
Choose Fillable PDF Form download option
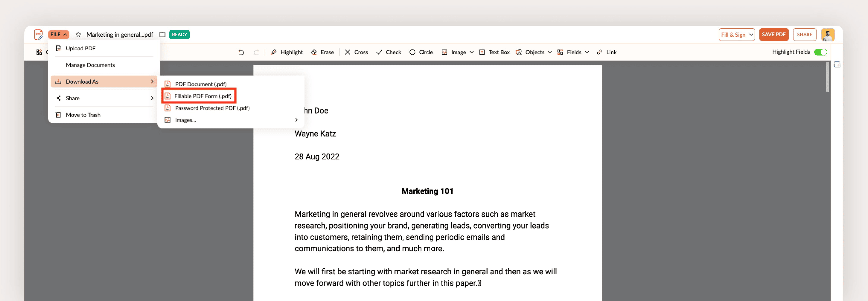[x=202, y=96]
